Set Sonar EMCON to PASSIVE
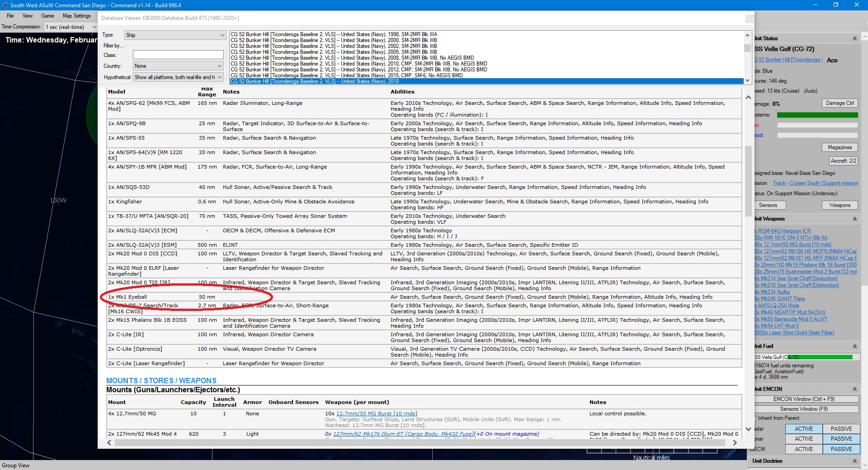This screenshot has width=868, height=470. coord(841,439)
